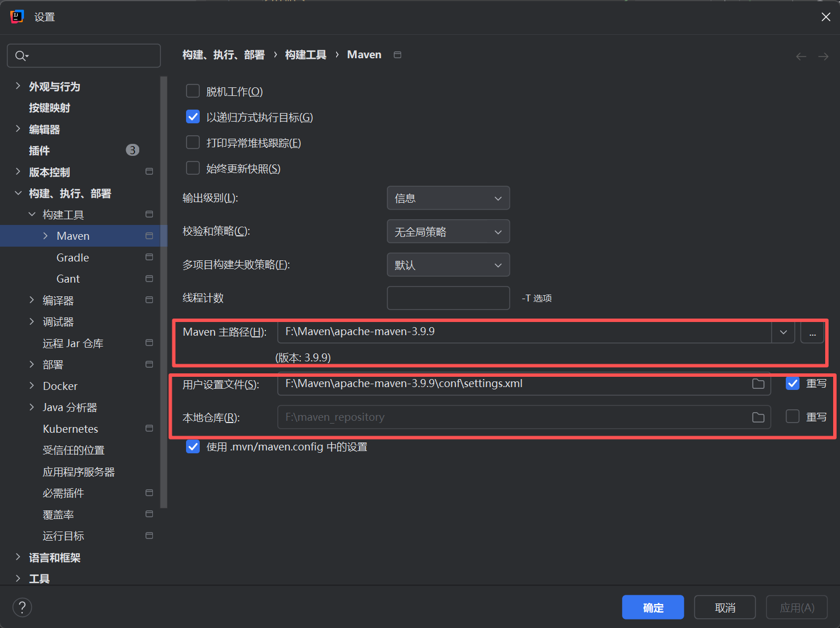The height and width of the screenshot is (628, 840).
Task: Click the 线程计数 input field
Action: pos(448,298)
